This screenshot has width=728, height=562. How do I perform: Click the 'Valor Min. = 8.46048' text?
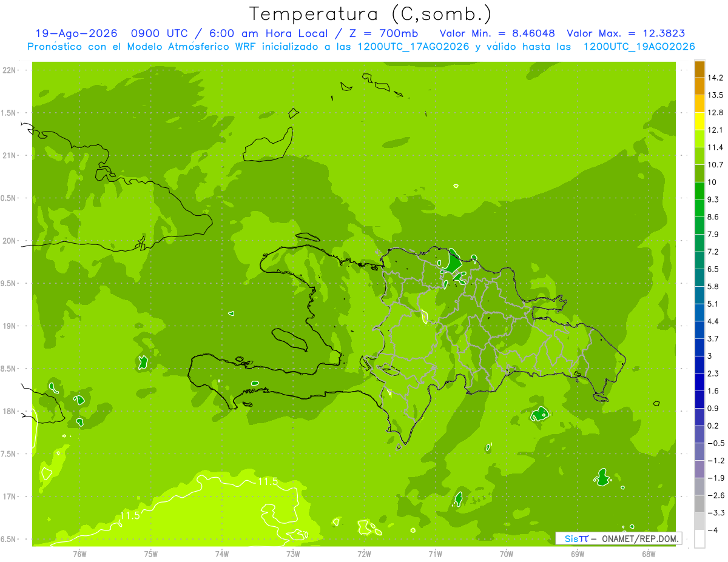[x=497, y=34]
